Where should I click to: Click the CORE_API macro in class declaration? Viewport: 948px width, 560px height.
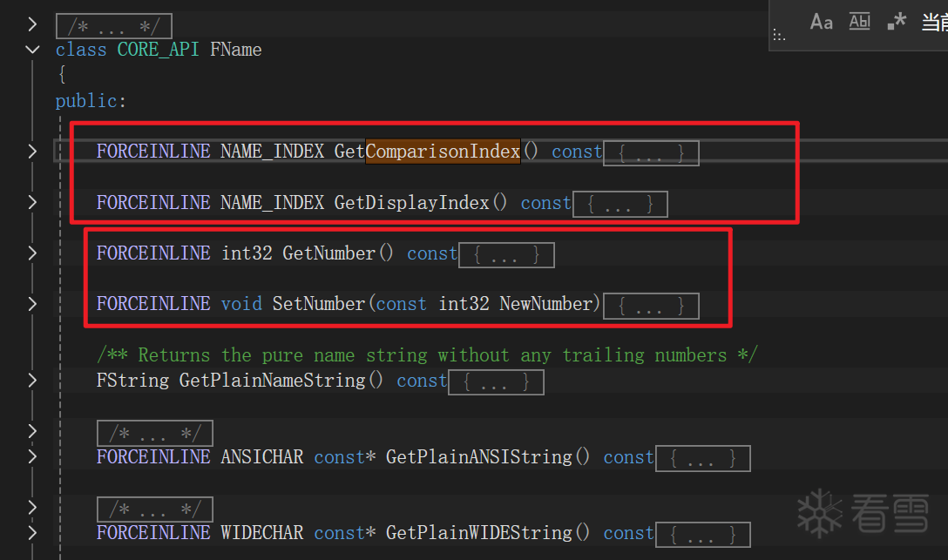point(158,50)
